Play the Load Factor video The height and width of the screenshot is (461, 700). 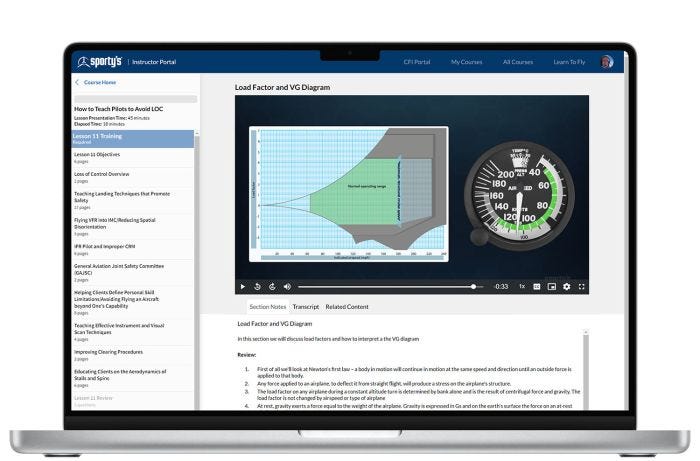tap(242, 286)
